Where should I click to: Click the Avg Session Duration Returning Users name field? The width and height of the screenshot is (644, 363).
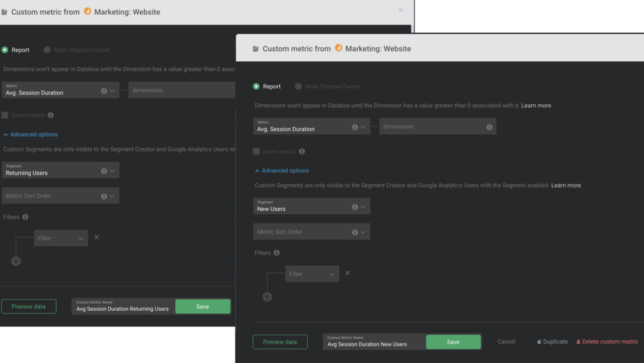[x=122, y=307]
